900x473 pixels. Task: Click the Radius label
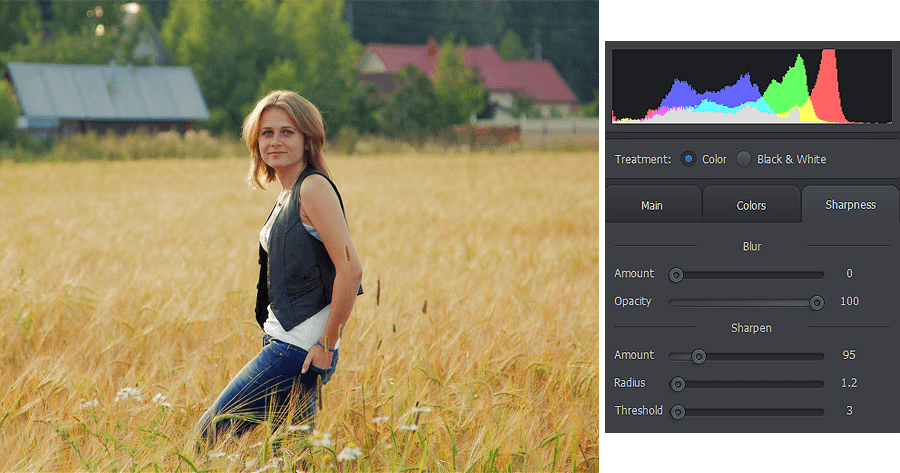tap(630, 382)
